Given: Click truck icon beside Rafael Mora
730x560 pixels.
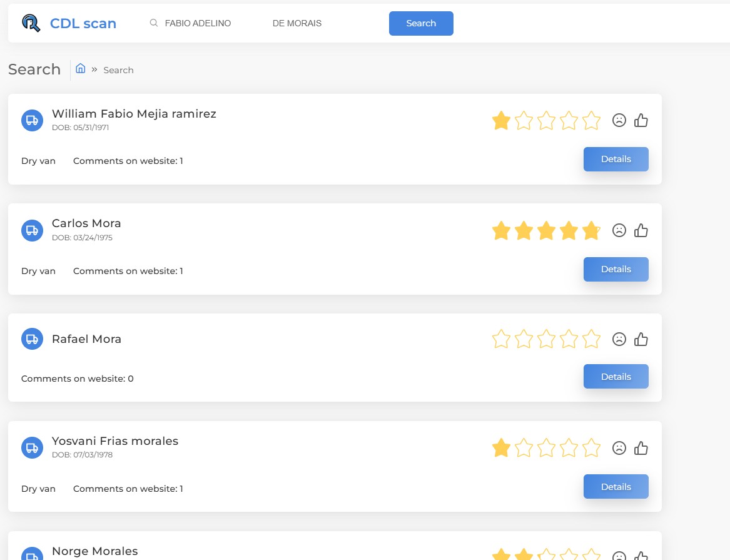Looking at the screenshot, I should click(32, 339).
